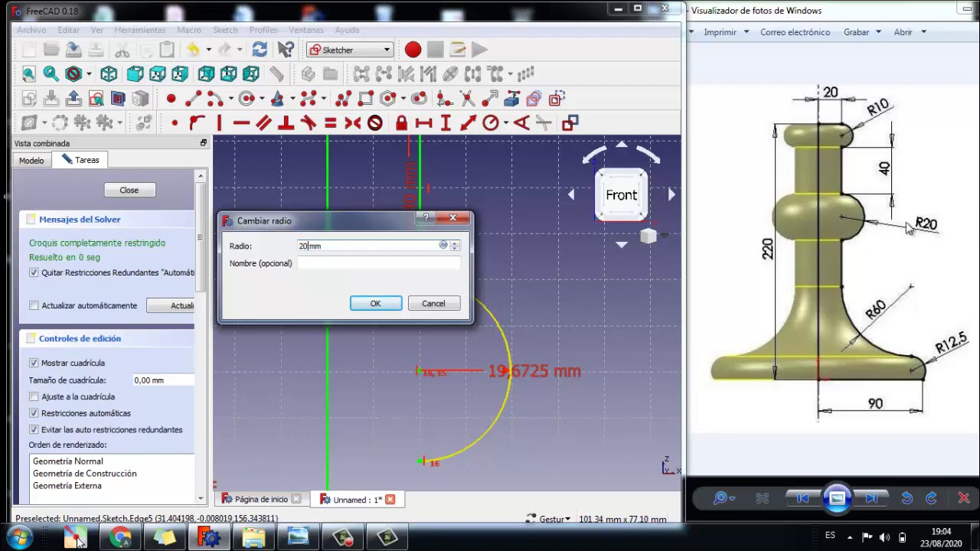980x551 pixels.
Task: Open the Herramientas menu
Action: tap(140, 30)
